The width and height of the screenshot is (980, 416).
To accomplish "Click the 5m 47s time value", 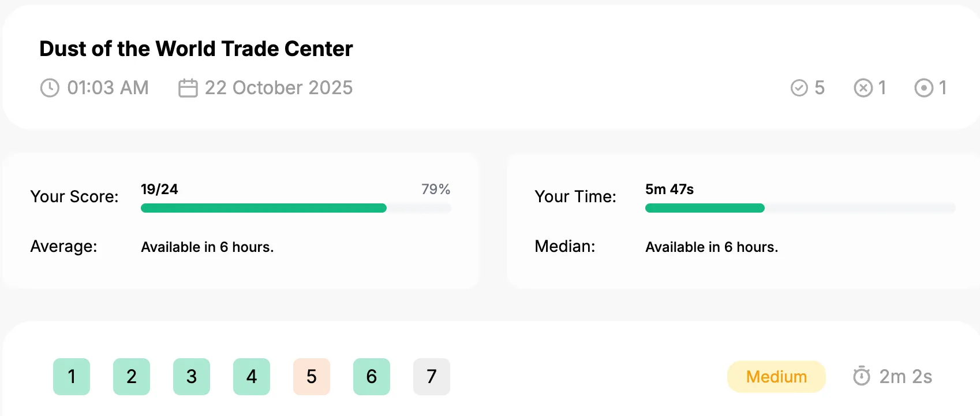I will 669,189.
